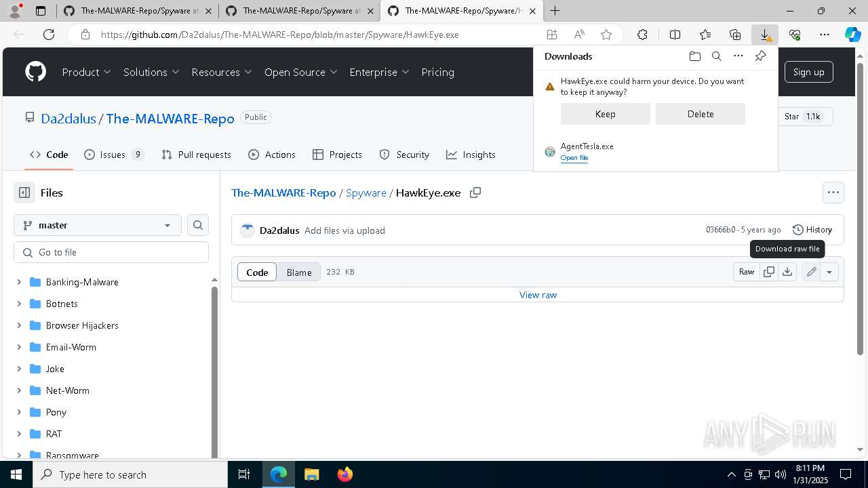Screen dimensions: 868x488
Task: Open the Raw file button
Action: 746,272
